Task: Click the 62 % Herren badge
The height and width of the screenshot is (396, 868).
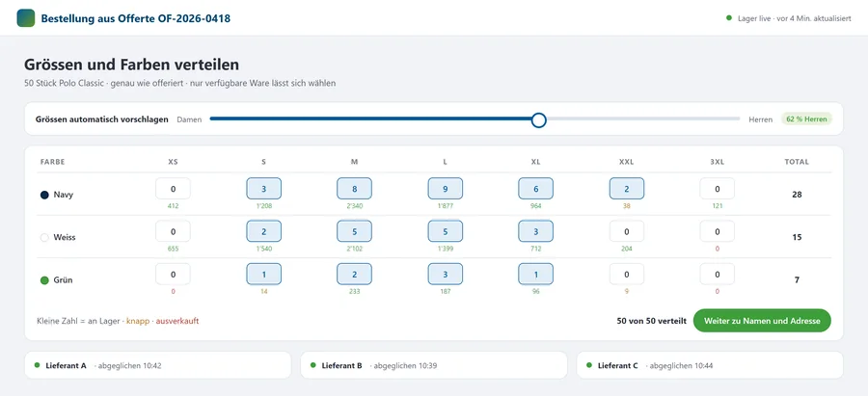Action: [x=806, y=119]
